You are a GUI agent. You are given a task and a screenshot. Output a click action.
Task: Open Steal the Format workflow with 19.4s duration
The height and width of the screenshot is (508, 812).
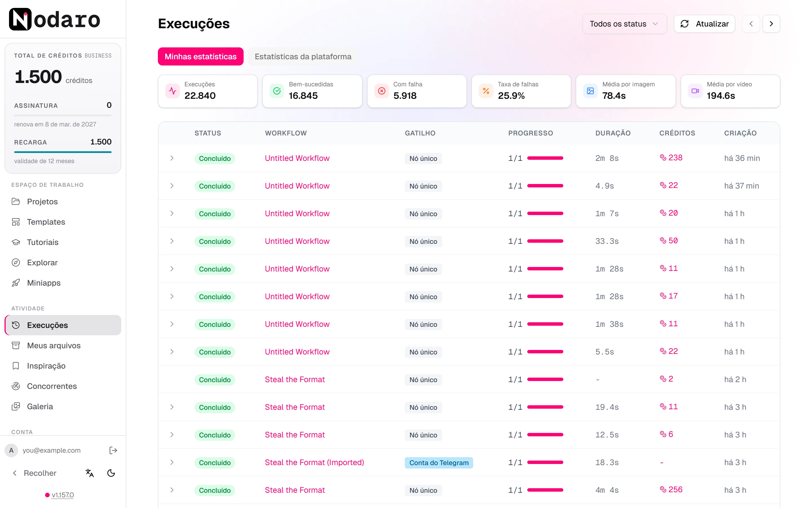295,407
